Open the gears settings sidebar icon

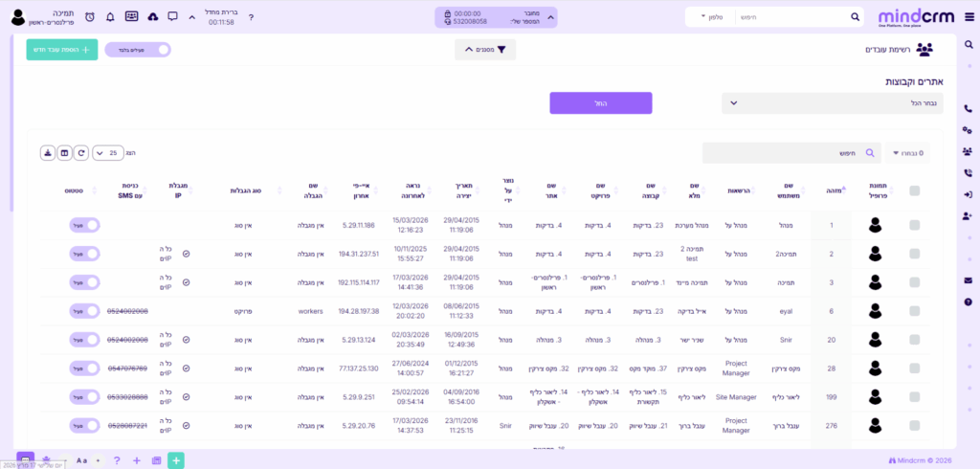coord(969,129)
